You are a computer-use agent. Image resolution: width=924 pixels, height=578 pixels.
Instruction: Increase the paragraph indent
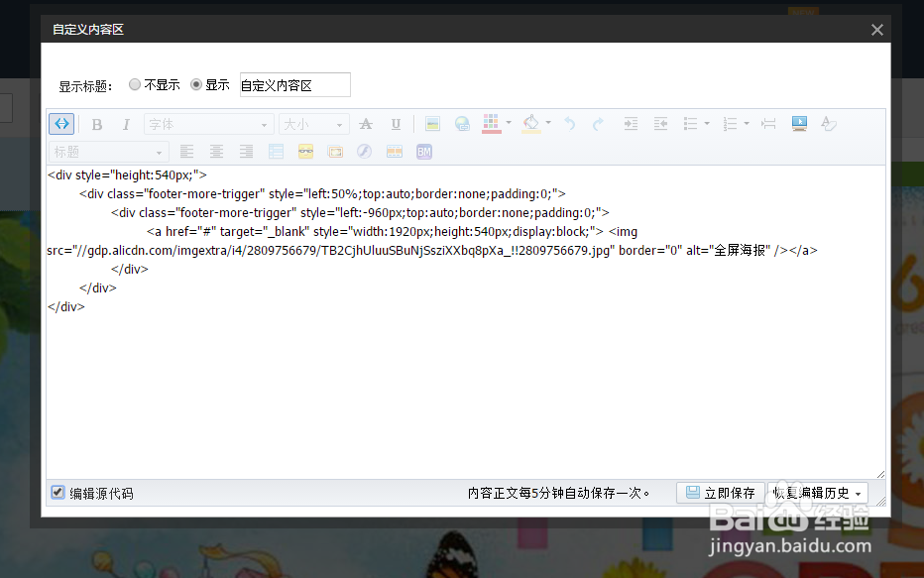631,124
